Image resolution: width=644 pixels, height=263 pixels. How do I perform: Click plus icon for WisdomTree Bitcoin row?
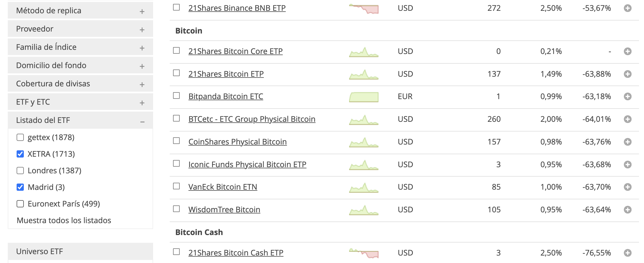pos(627,210)
